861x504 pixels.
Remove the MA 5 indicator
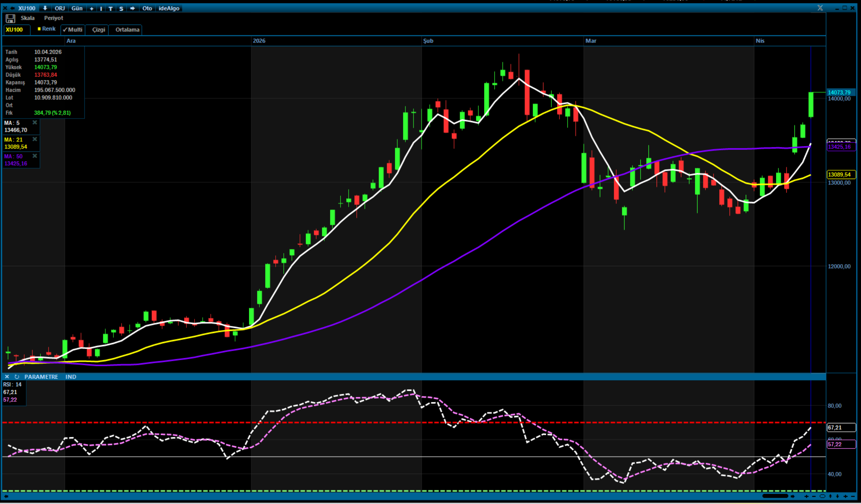[x=34, y=123]
